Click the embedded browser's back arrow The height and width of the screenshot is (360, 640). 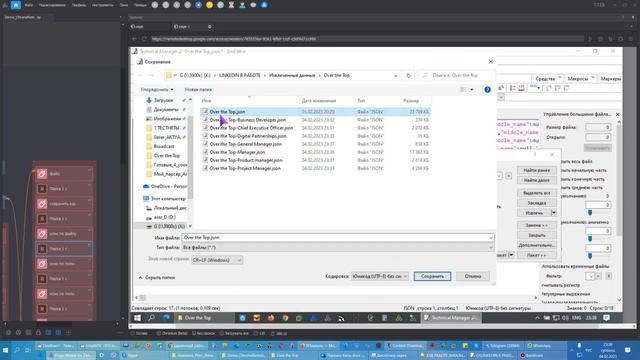point(134,39)
